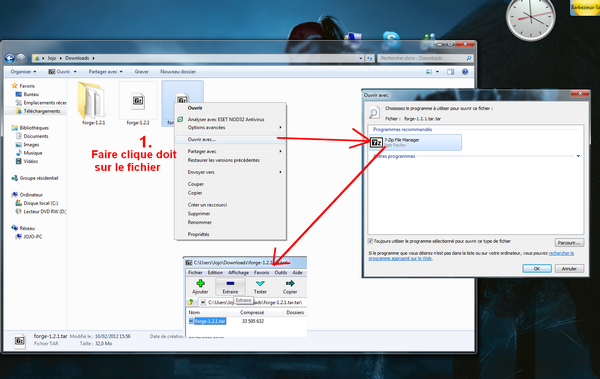
Task: Select the 7-Zip File Manager program icon
Action: coord(377,142)
